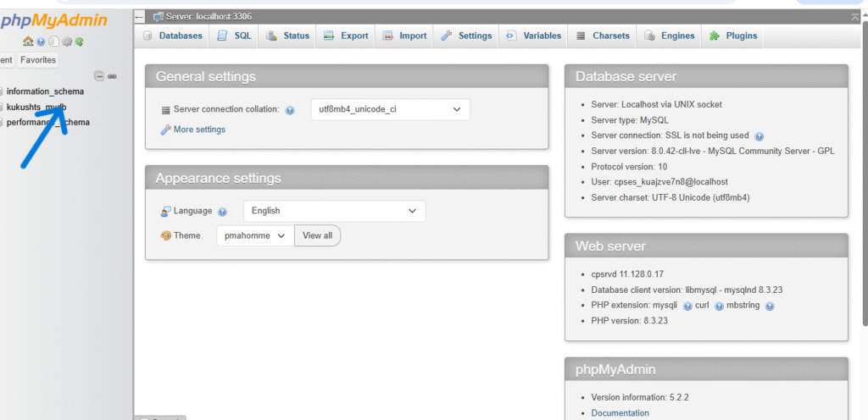This screenshot has width=868, height=420.
Task: Open the Language dropdown showing English
Action: click(x=334, y=211)
